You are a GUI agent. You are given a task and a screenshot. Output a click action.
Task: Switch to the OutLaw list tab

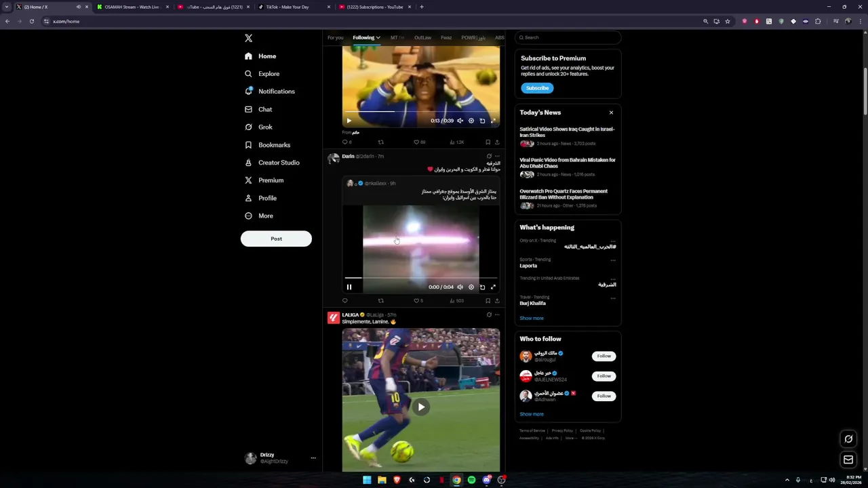coord(422,38)
